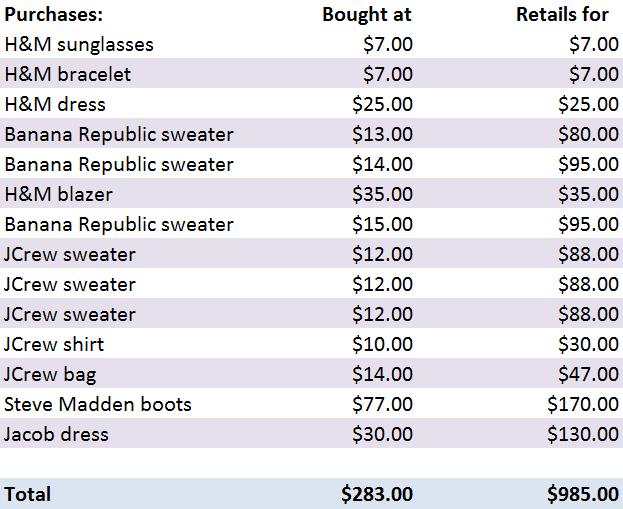Click the $283.00 total bought cell

377,494
